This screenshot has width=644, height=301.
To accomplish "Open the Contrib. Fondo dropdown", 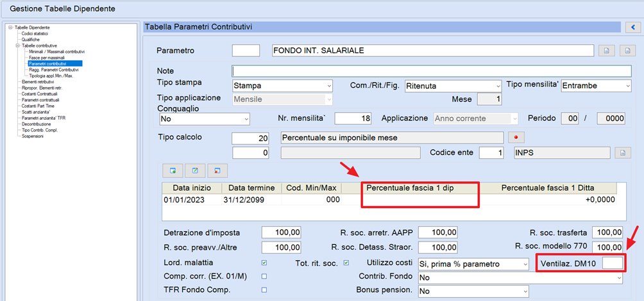I will (520, 278).
